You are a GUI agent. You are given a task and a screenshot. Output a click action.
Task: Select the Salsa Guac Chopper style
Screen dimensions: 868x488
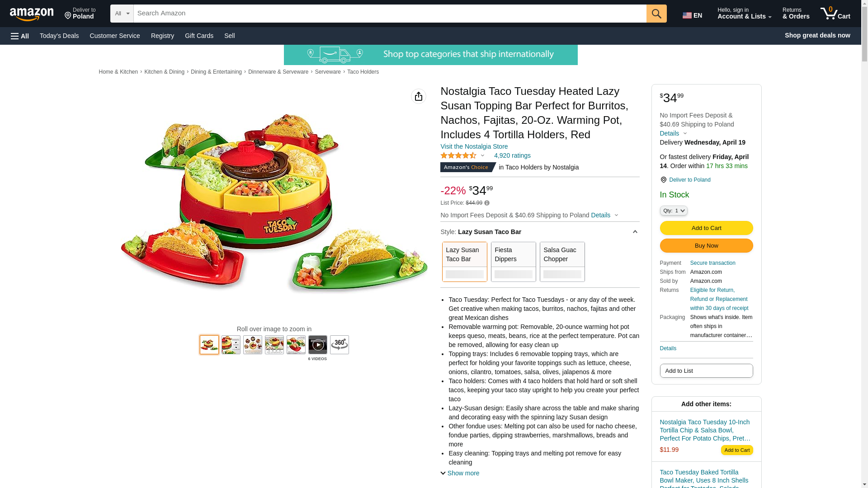(x=562, y=262)
